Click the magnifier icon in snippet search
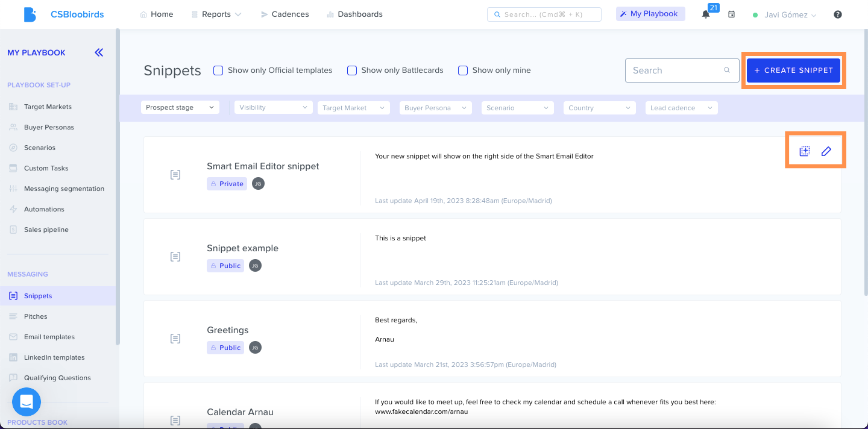 pos(727,70)
